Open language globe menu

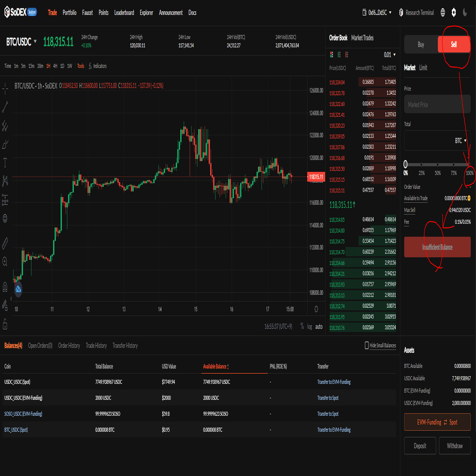(443, 12)
